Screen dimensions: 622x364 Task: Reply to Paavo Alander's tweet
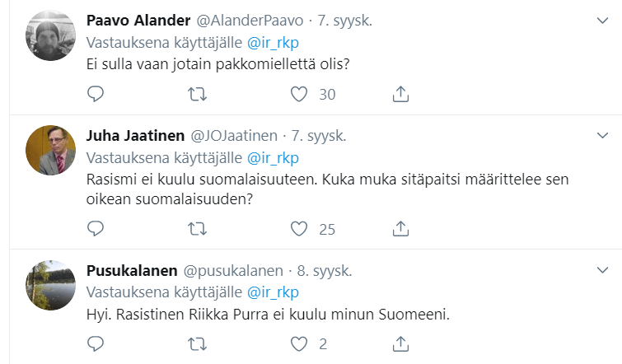(96, 94)
